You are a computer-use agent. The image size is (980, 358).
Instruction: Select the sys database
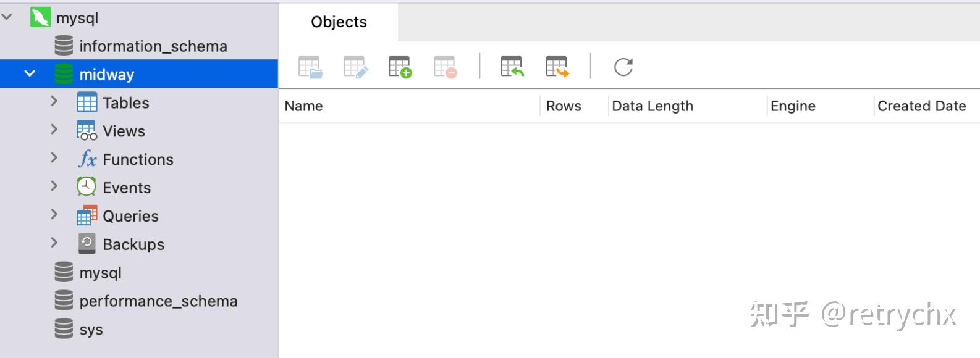(91, 330)
